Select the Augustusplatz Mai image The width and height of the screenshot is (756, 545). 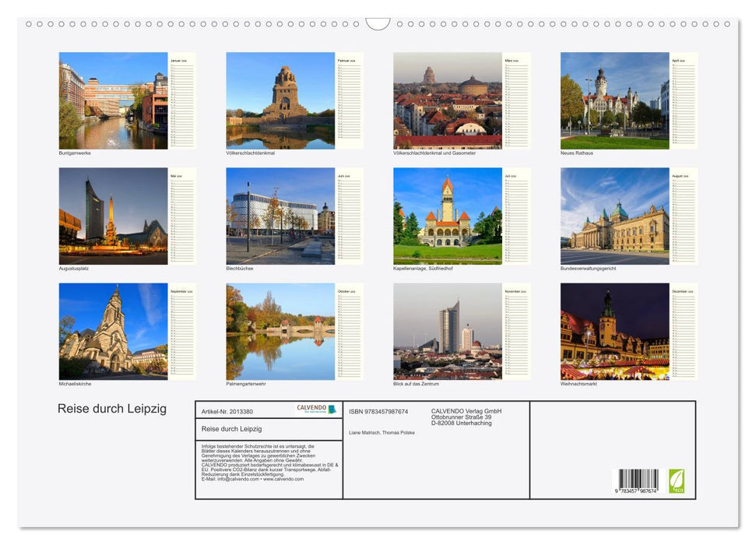[x=113, y=216]
